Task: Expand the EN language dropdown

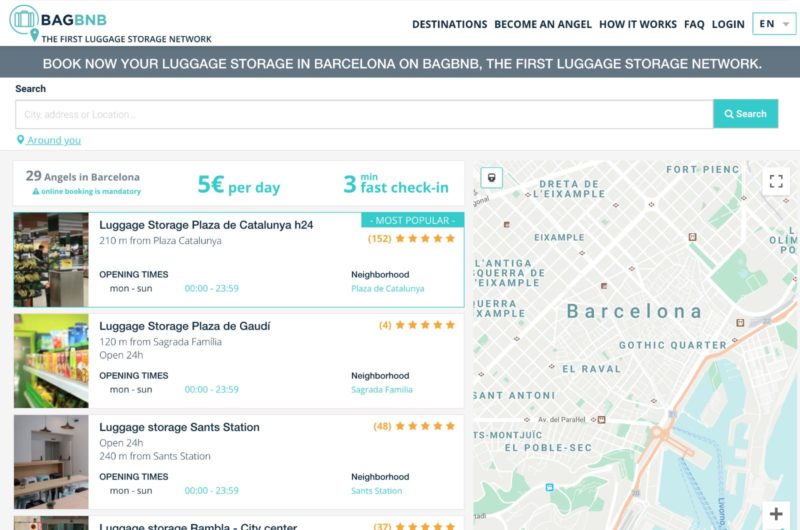Action: click(x=774, y=24)
